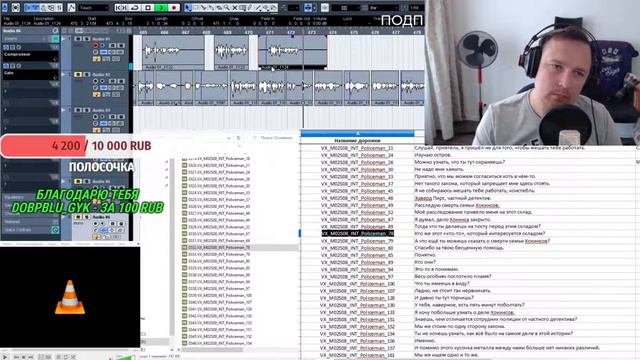This screenshot has height=360, width=640.
Task: Open Gate slot dropdown arrow
Action: [x=55, y=77]
